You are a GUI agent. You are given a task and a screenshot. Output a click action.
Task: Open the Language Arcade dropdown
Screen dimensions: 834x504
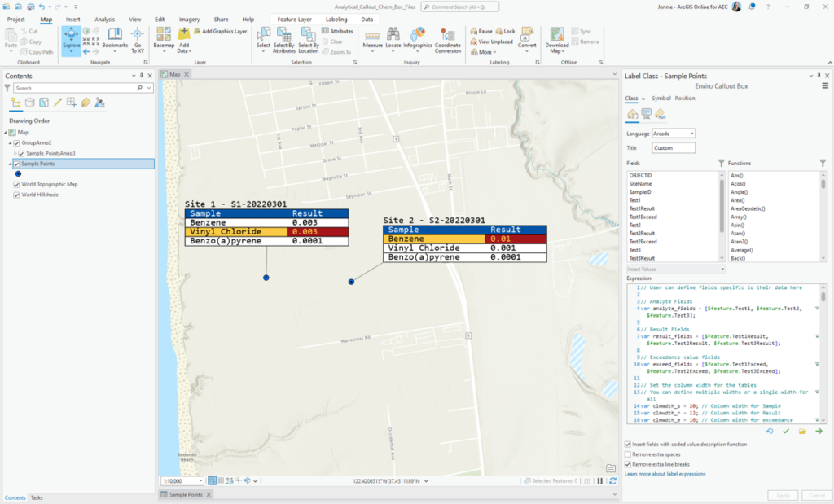(x=674, y=134)
